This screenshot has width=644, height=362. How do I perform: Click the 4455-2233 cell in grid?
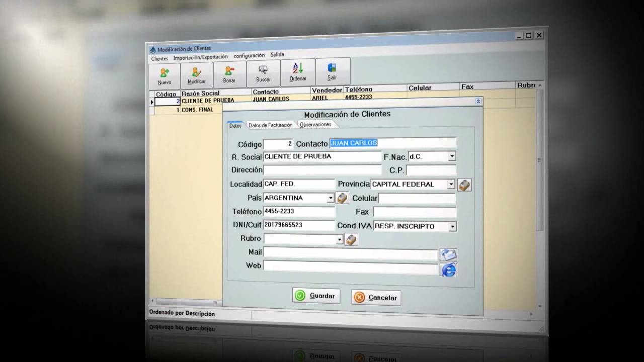(375, 96)
